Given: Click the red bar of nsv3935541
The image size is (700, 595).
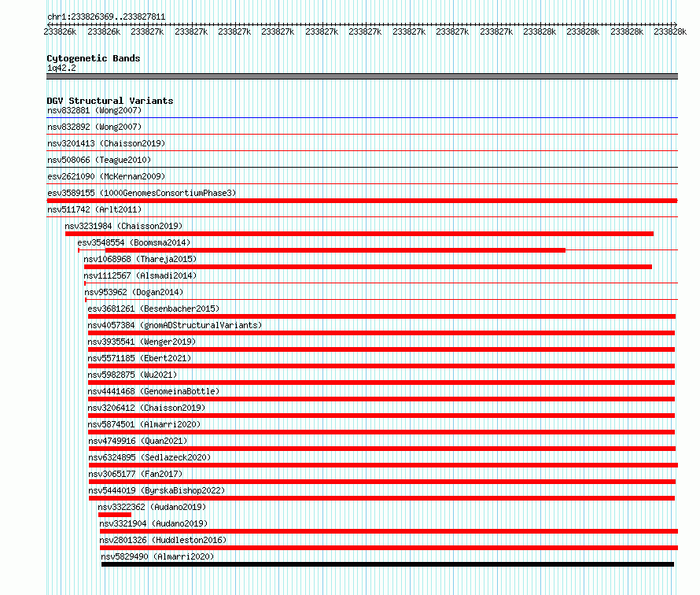Looking at the screenshot, I should (381, 349).
